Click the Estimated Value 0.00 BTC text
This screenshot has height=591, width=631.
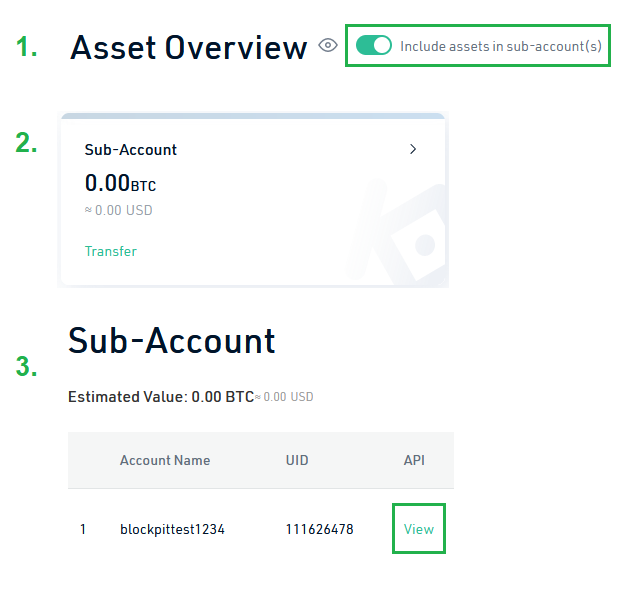(x=160, y=397)
